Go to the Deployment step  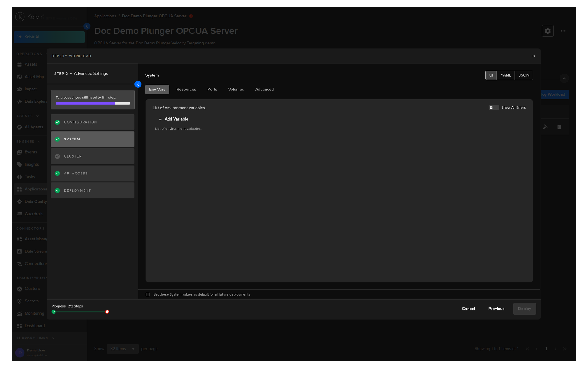pos(92,191)
